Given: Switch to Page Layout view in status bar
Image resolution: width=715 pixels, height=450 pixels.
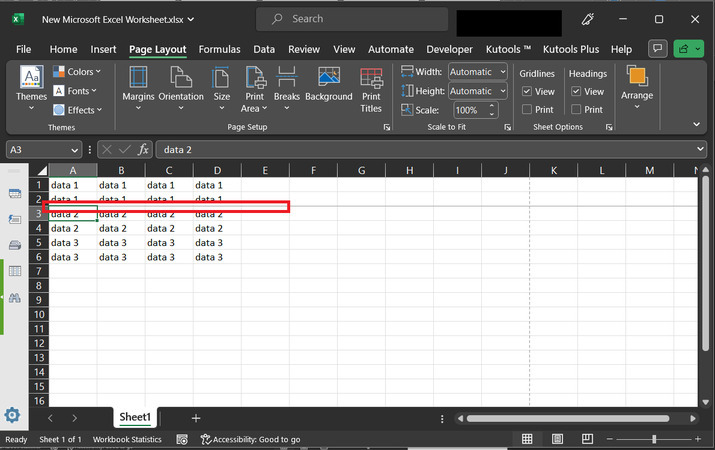Looking at the screenshot, I should point(558,439).
